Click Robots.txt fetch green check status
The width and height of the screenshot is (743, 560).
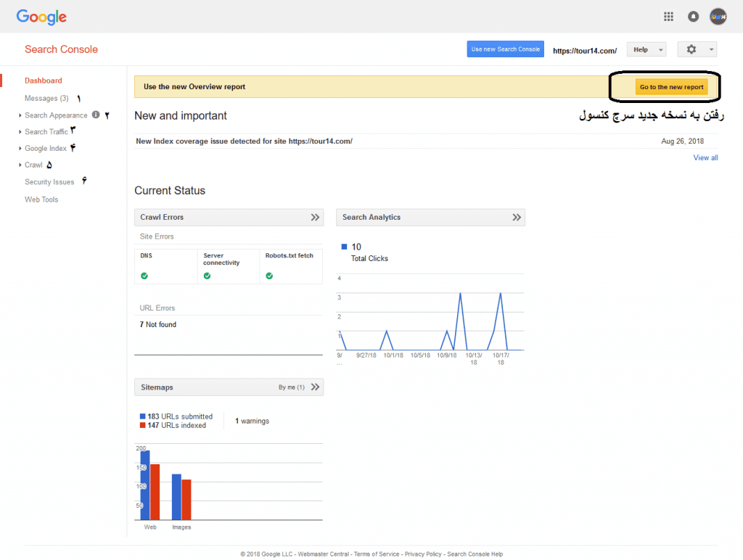[269, 276]
